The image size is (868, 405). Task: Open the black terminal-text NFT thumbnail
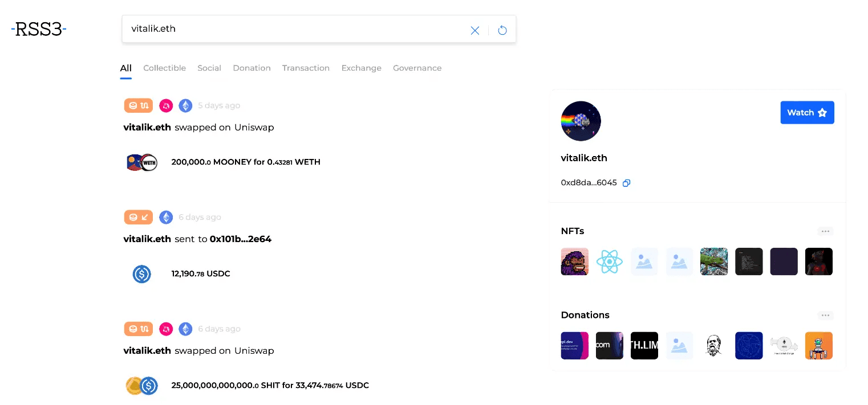pos(749,261)
